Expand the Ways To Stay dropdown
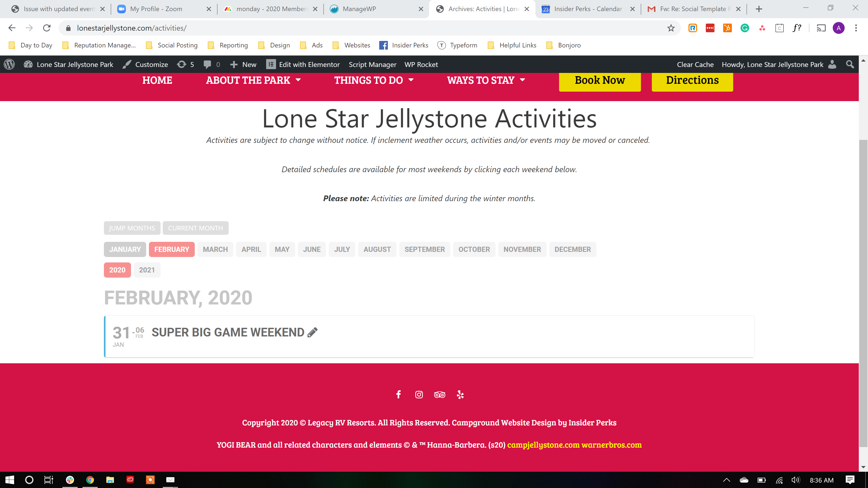This screenshot has width=868, height=488. [x=486, y=80]
